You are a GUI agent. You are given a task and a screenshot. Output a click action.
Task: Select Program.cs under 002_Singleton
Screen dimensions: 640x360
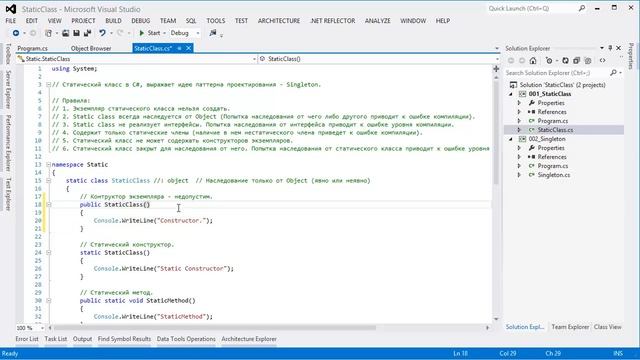click(x=553, y=166)
